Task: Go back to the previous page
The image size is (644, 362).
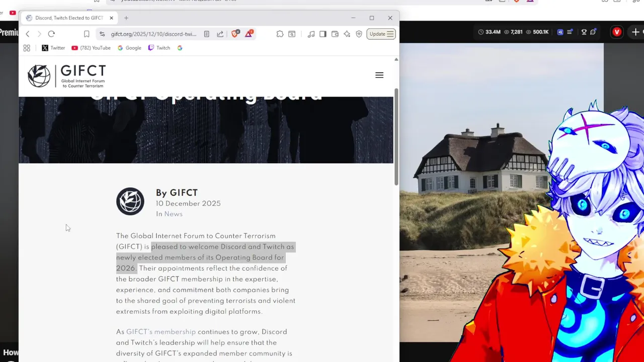Action: pyautogui.click(x=28, y=34)
